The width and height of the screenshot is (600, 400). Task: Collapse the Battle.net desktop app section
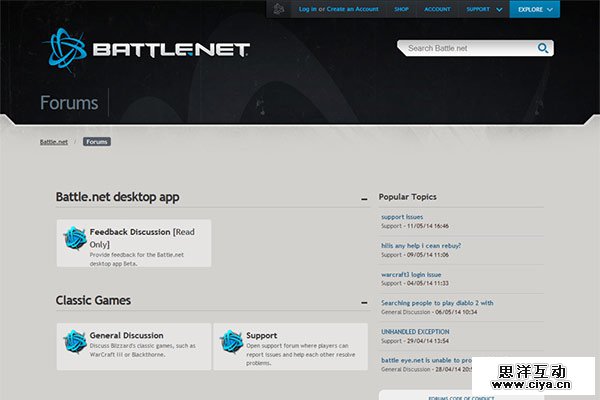364,199
